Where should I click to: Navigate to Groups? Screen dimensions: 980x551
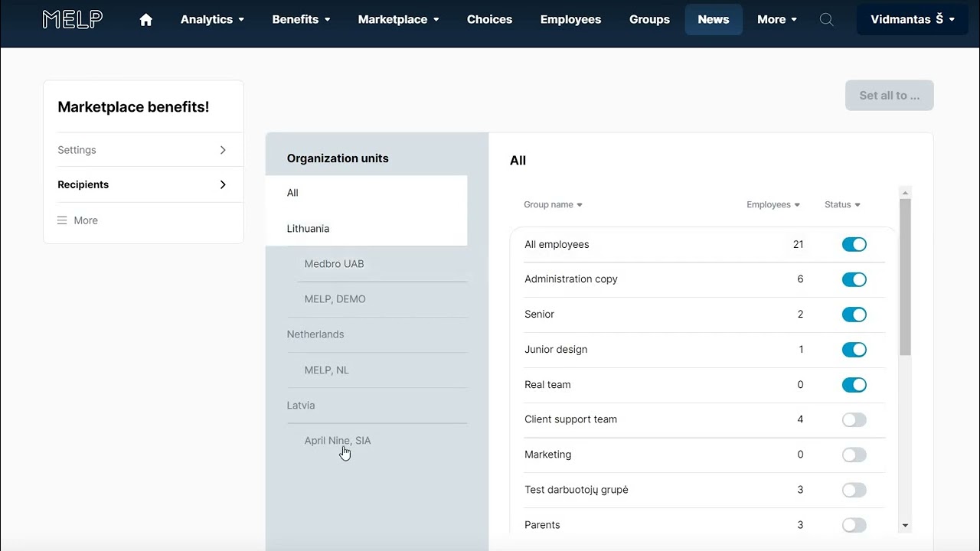[x=649, y=20]
